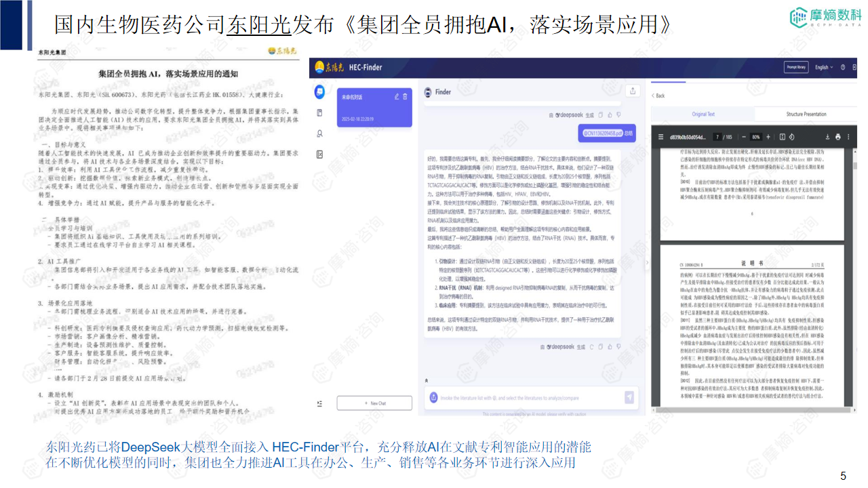Click the 东阳光 underlined name in slide title
The image size is (868, 488).
coord(258,24)
